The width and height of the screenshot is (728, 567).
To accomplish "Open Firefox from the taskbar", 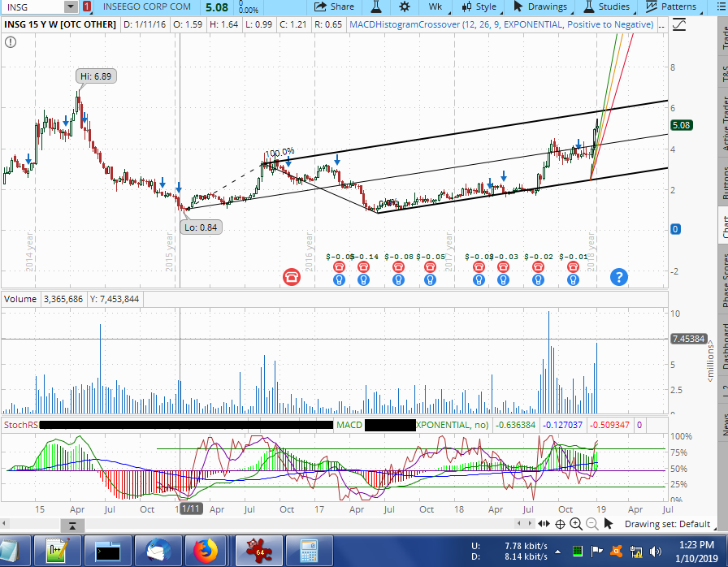I will point(206,552).
